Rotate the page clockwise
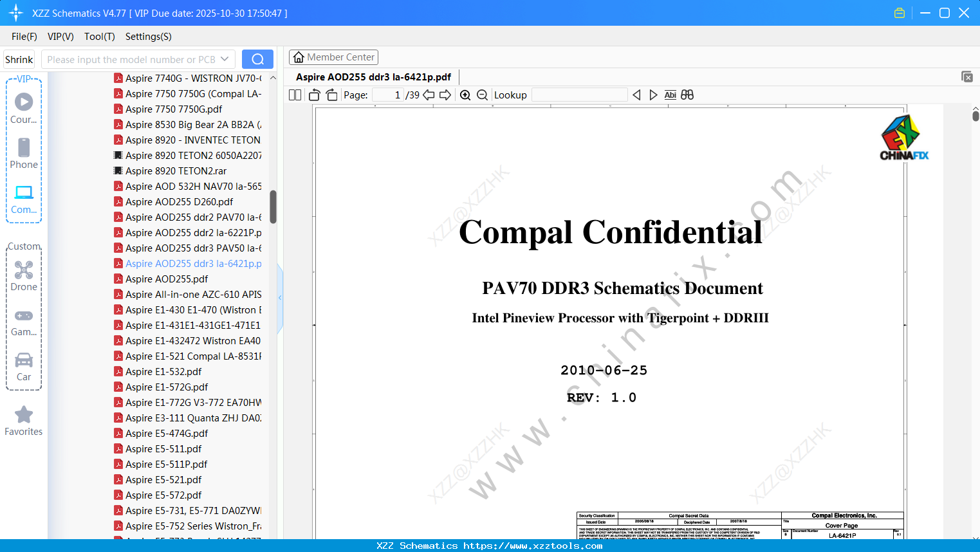The height and width of the screenshot is (552, 980). click(332, 95)
